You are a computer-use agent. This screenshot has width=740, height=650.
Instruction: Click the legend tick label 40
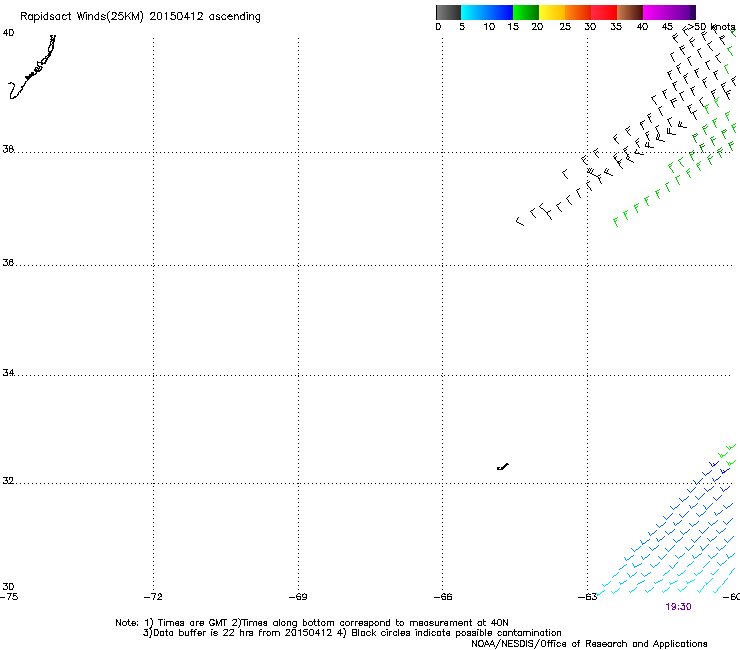pyautogui.click(x=642, y=27)
